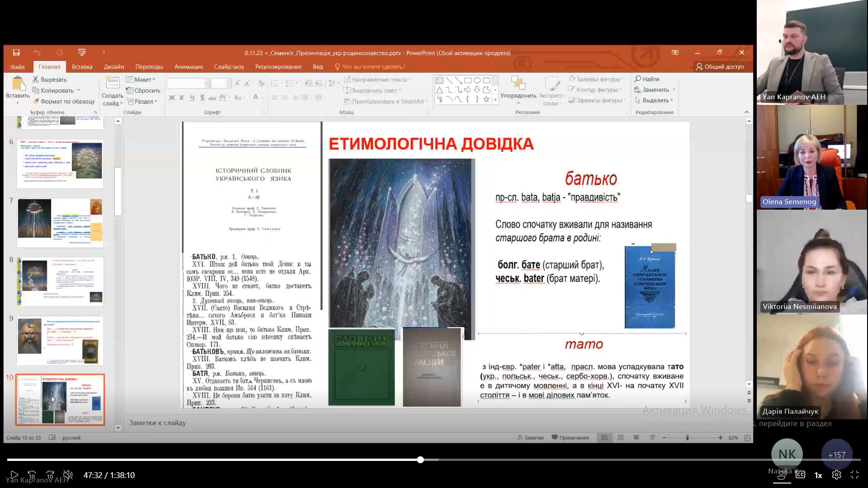
Task: Unmute the video player audio
Action: [x=68, y=475]
